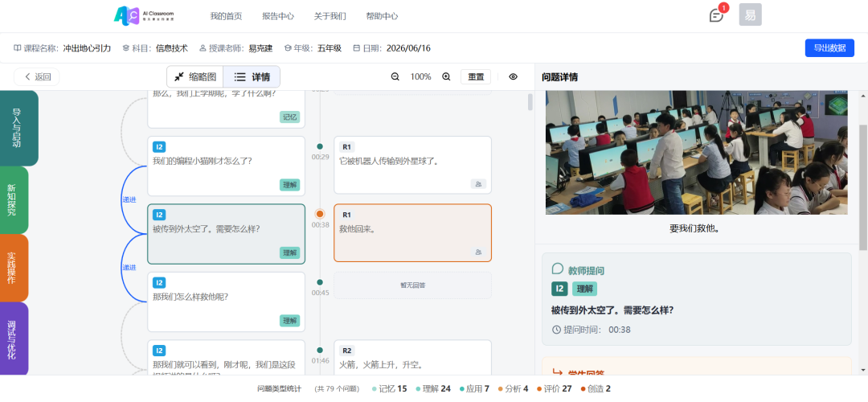The height and width of the screenshot is (402, 868).
Task: Click the course name 冲出地心引力
Action: click(x=87, y=48)
